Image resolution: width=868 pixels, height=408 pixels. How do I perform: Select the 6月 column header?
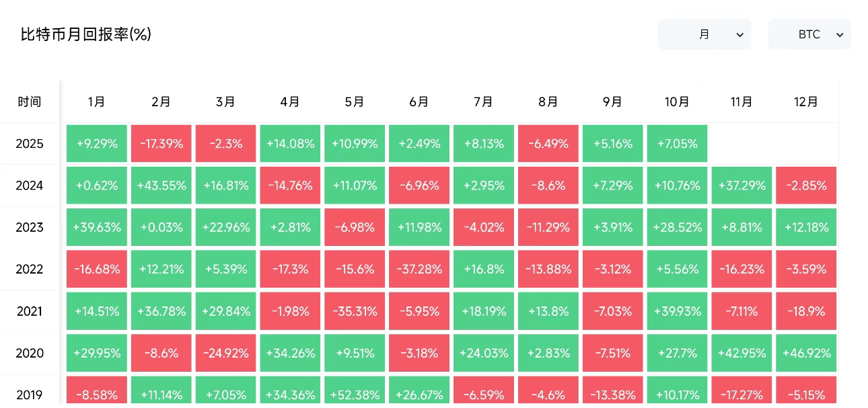point(419,102)
